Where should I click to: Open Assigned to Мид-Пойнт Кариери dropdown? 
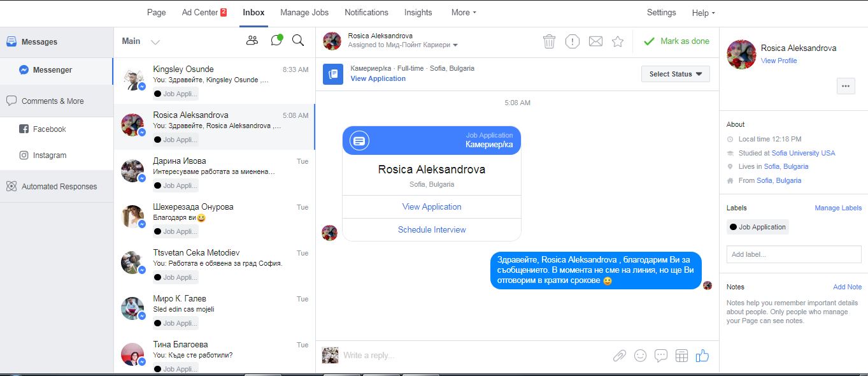pyautogui.click(x=403, y=45)
